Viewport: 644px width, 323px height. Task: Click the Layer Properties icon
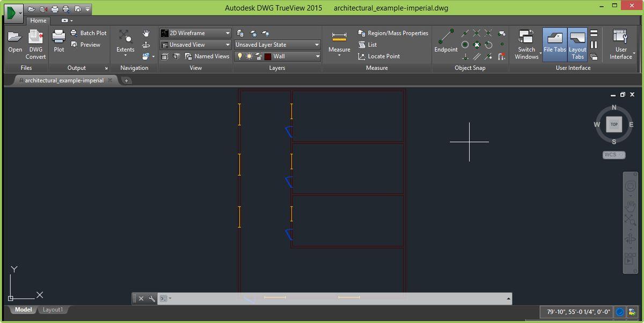(240, 33)
